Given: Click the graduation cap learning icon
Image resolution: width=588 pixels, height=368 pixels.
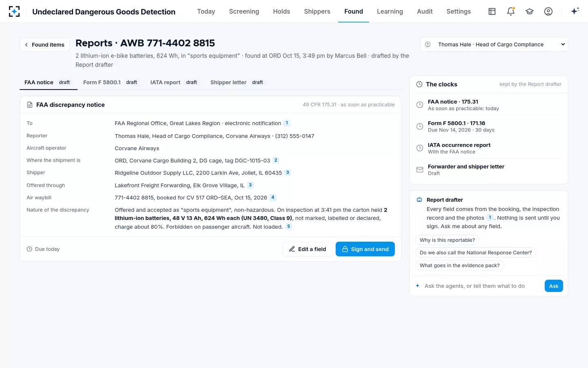Looking at the screenshot, I should click(530, 11).
